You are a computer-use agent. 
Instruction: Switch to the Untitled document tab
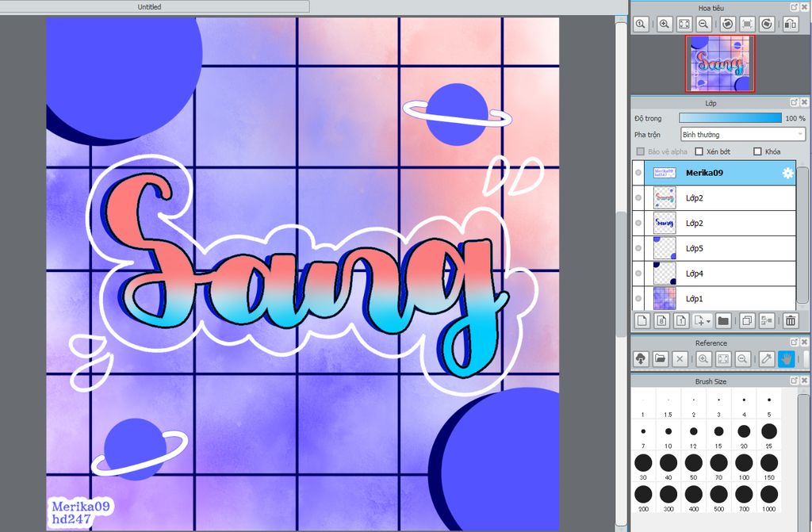click(150, 6)
